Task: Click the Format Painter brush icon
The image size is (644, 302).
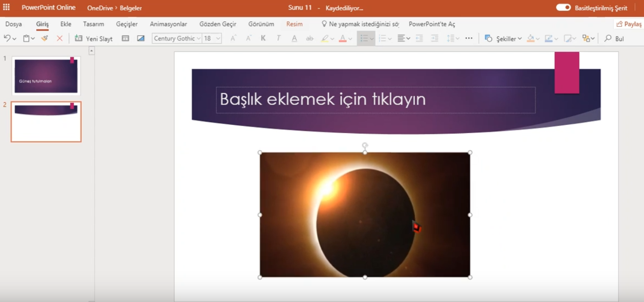Action: tap(44, 39)
